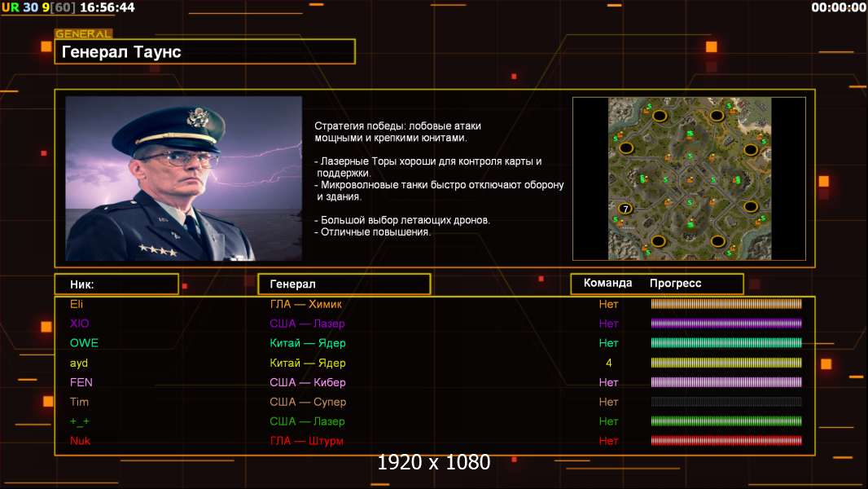Click ГЛА — Химик general entry
This screenshot has width=868, height=489.
[305, 304]
